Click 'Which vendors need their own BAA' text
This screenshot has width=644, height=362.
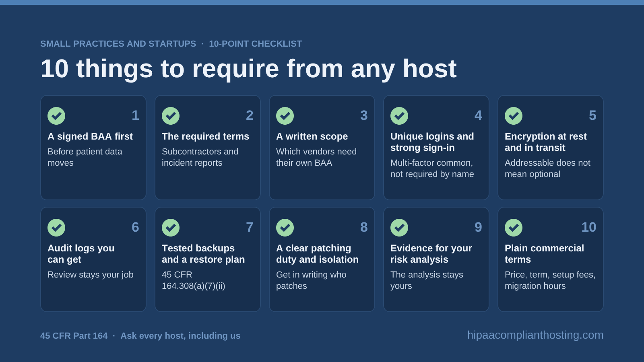316,157
